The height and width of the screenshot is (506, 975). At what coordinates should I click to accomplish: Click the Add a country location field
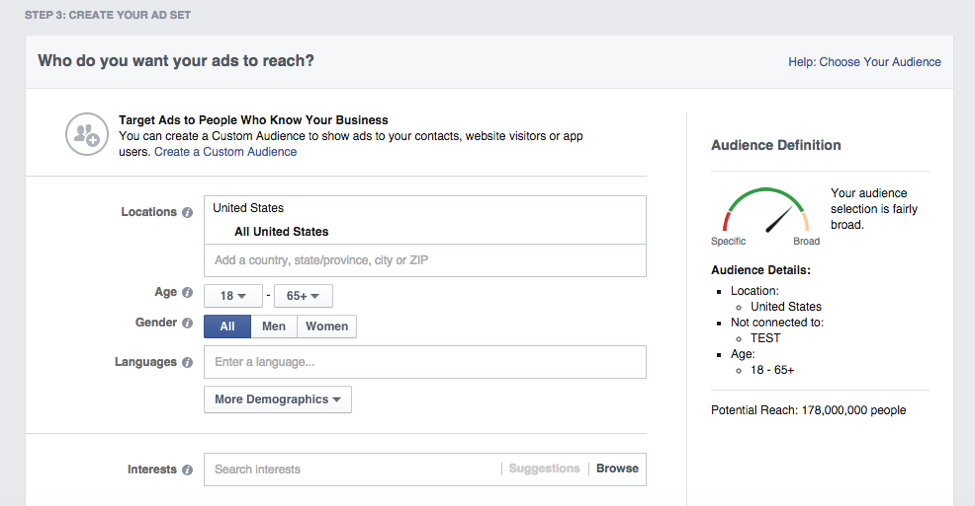[425, 260]
